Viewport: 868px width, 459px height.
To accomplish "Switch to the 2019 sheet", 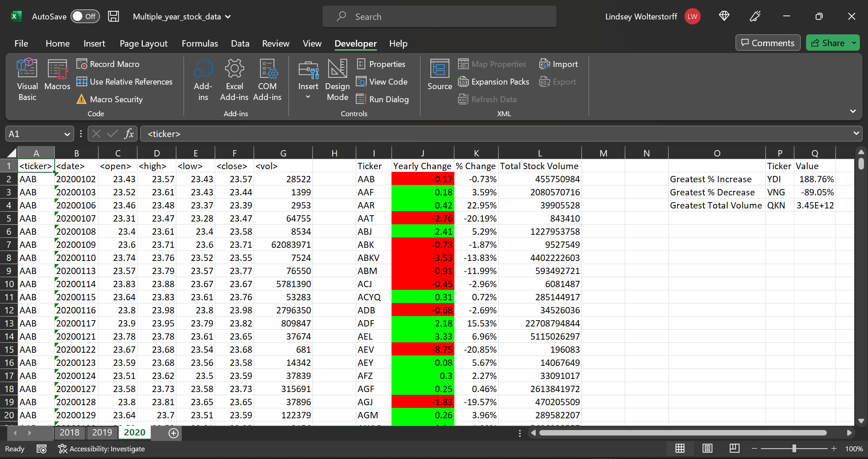I will click(102, 432).
